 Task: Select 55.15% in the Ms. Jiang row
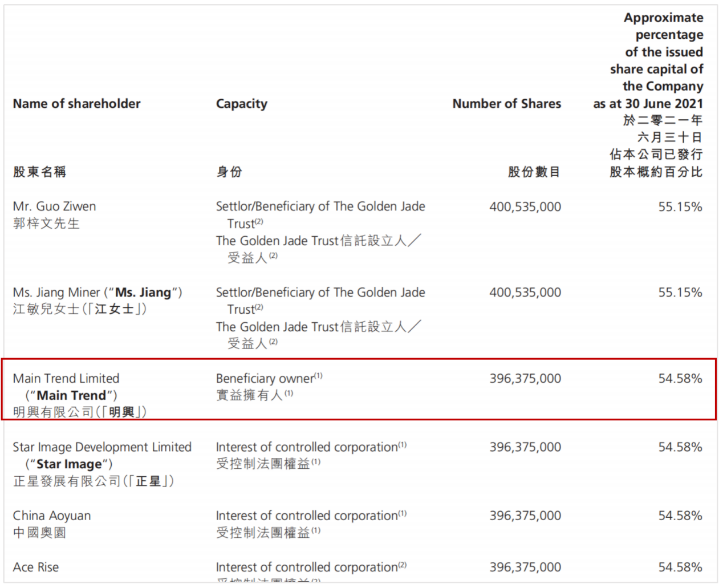click(680, 293)
